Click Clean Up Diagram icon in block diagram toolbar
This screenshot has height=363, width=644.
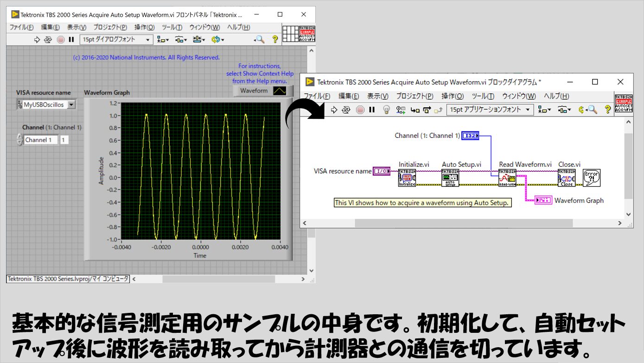581,110
